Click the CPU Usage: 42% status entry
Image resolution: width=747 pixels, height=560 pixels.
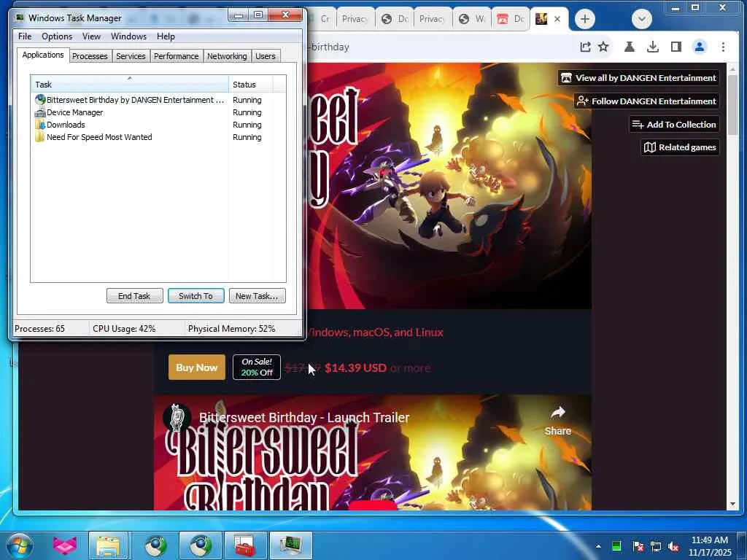[x=124, y=329]
